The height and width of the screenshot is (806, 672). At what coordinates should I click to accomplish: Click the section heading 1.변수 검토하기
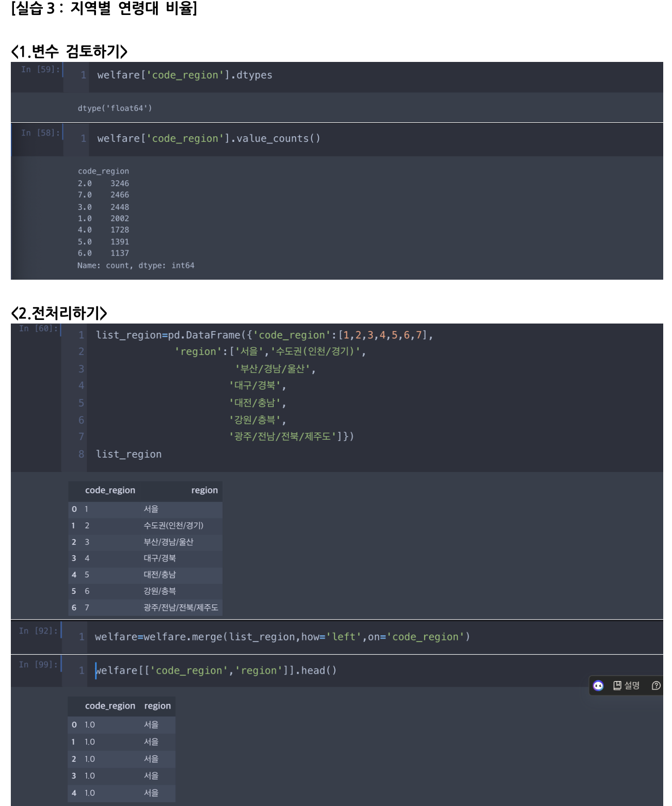(69, 51)
